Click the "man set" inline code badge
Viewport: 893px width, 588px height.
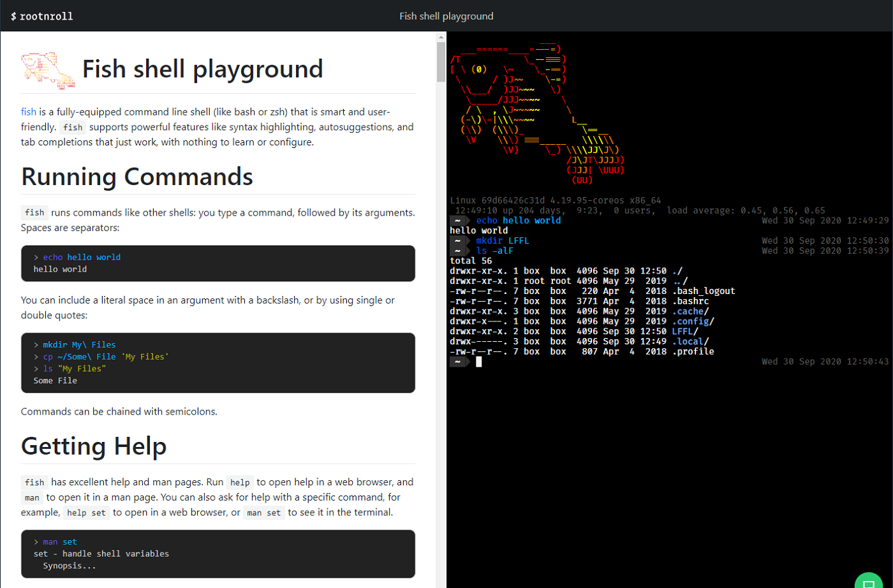tap(264, 512)
